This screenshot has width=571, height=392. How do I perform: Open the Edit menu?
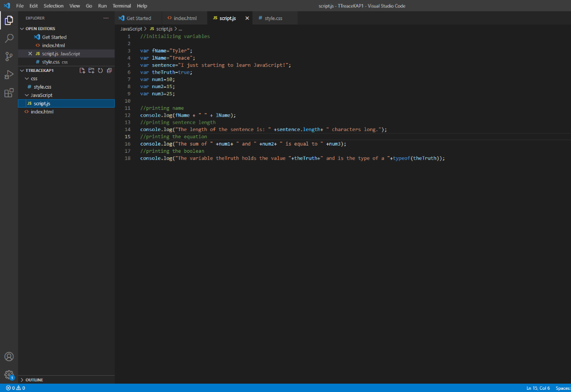coord(33,6)
